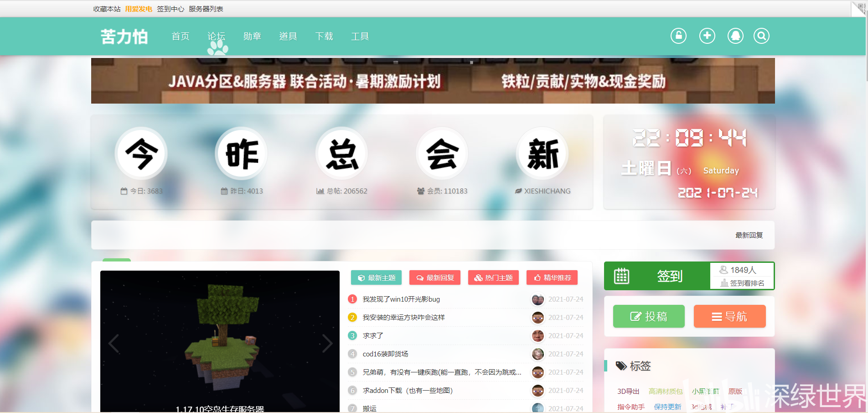Click the 今 today stats circle icon

pos(141,154)
